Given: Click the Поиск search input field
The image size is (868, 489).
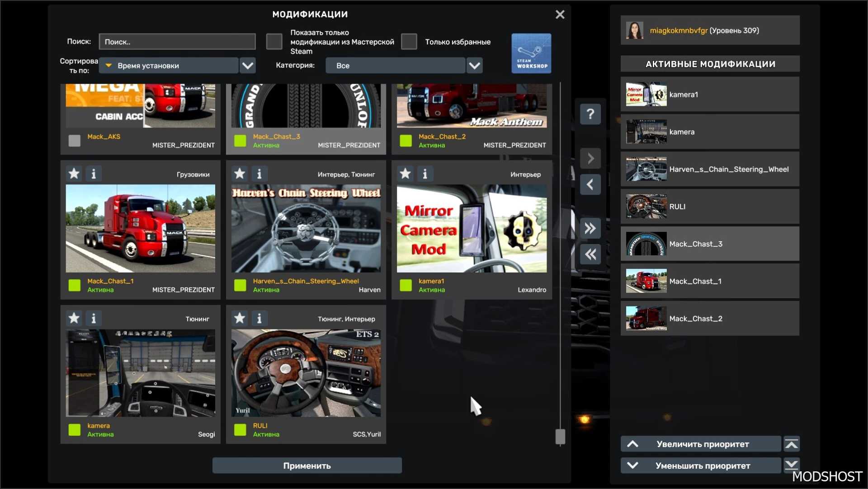Looking at the screenshot, I should coord(177,42).
